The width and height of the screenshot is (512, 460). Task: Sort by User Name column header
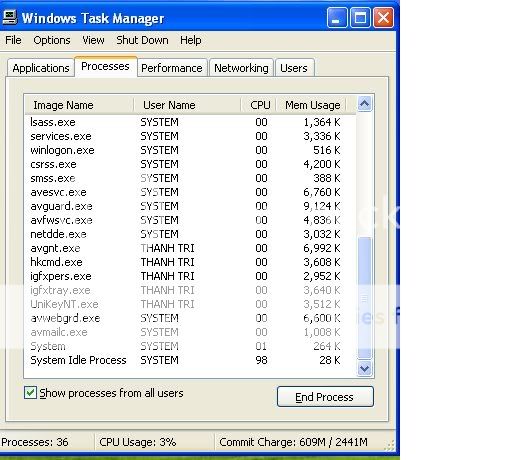(x=187, y=105)
